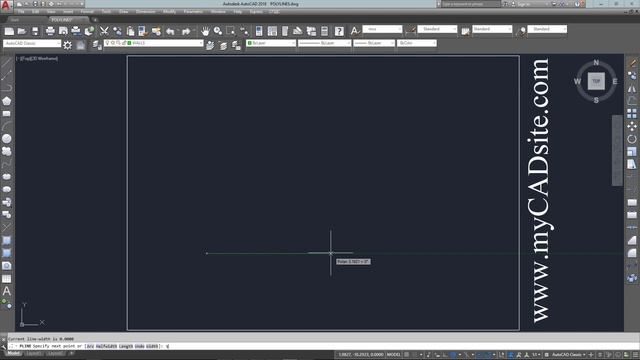Expand the ByColor plot style dropdown
The height and width of the screenshot is (360, 640).
434,43
